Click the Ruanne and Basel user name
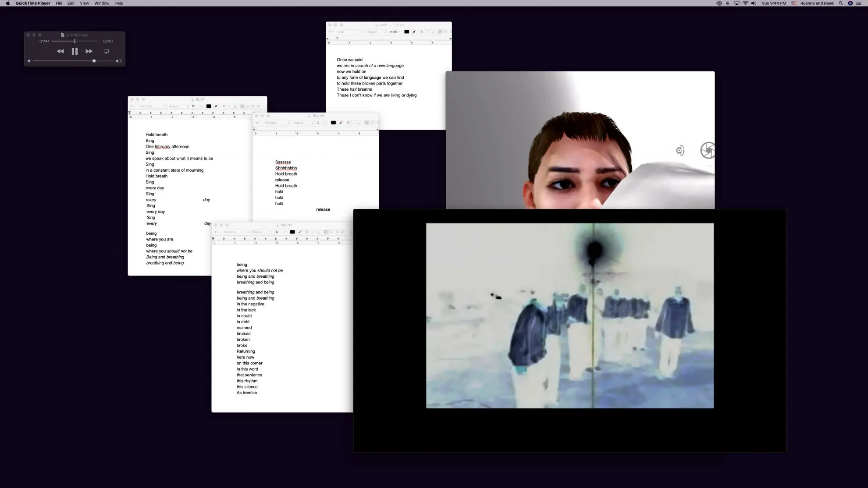Viewport: 868px width, 488px height. [817, 3]
